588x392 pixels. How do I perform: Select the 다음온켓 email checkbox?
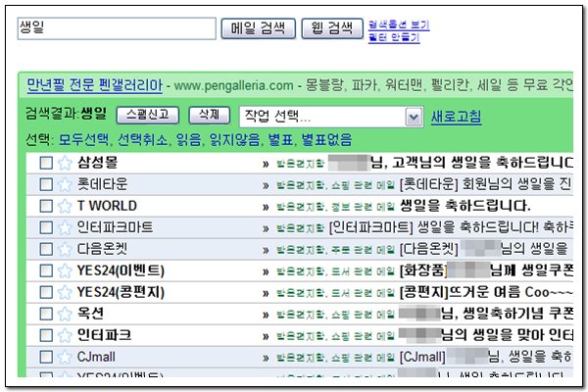pos(46,249)
